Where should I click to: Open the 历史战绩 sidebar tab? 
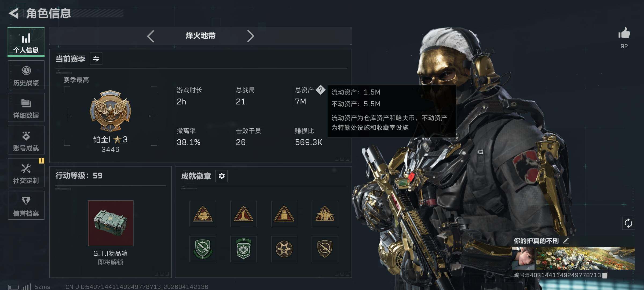26,75
